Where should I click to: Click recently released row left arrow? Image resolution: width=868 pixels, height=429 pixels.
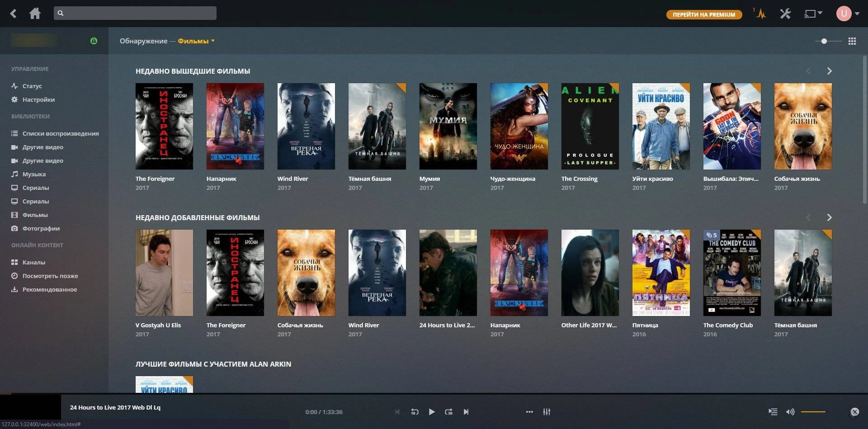808,71
